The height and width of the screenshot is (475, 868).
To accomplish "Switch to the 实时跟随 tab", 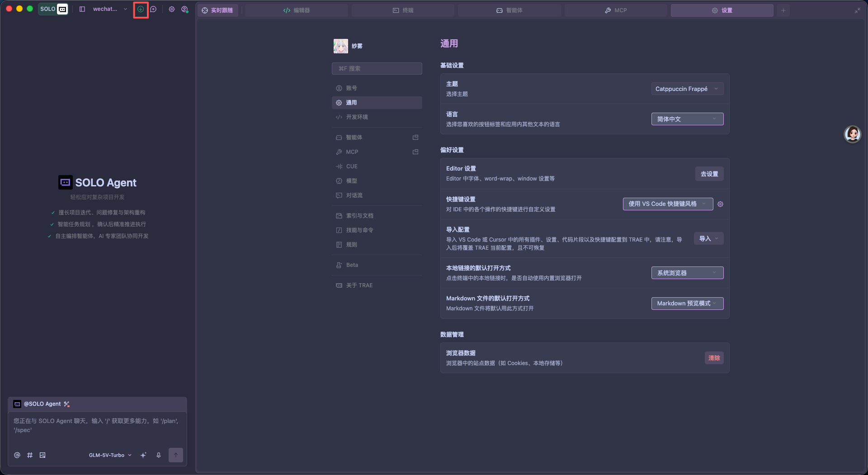I will click(x=217, y=10).
